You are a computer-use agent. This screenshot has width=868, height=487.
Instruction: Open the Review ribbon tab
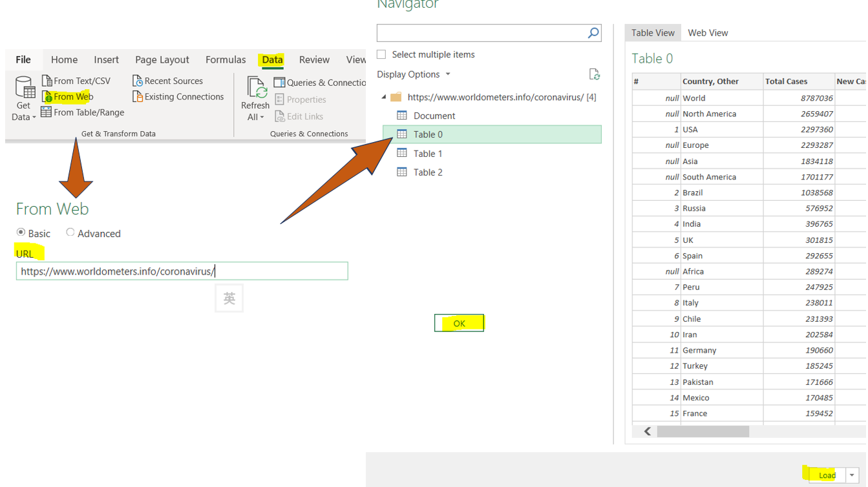click(x=314, y=59)
